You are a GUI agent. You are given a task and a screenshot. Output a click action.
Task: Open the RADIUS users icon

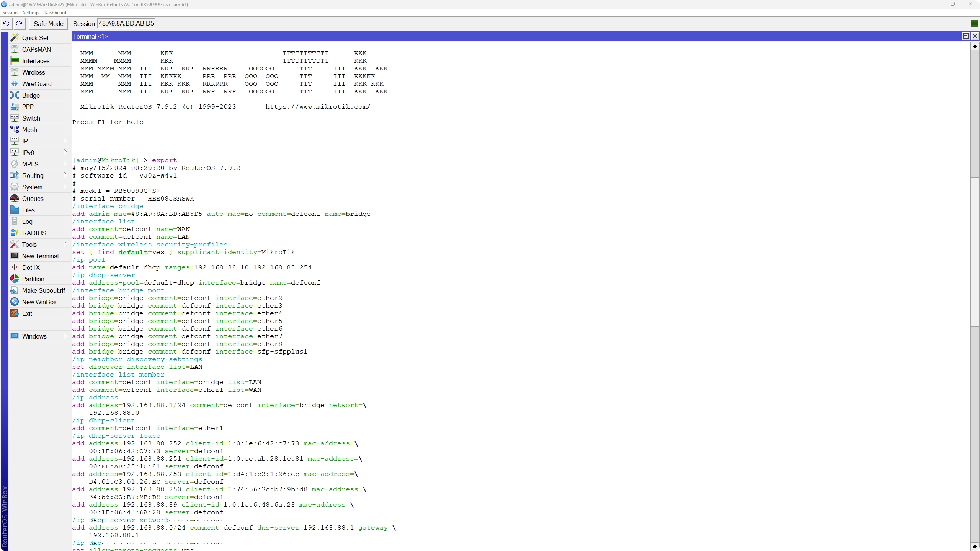[x=15, y=233]
